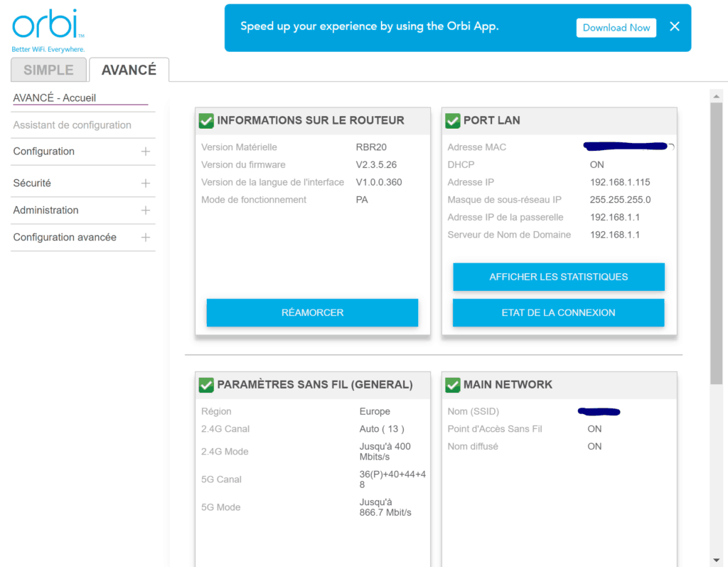Screen dimensions: 728x567
Task: Switch to the SIMPLE tab
Action: click(48, 70)
